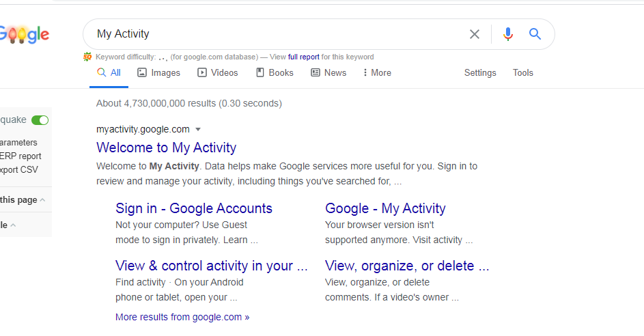
Task: View the SEOquake full report link
Action: [303, 57]
